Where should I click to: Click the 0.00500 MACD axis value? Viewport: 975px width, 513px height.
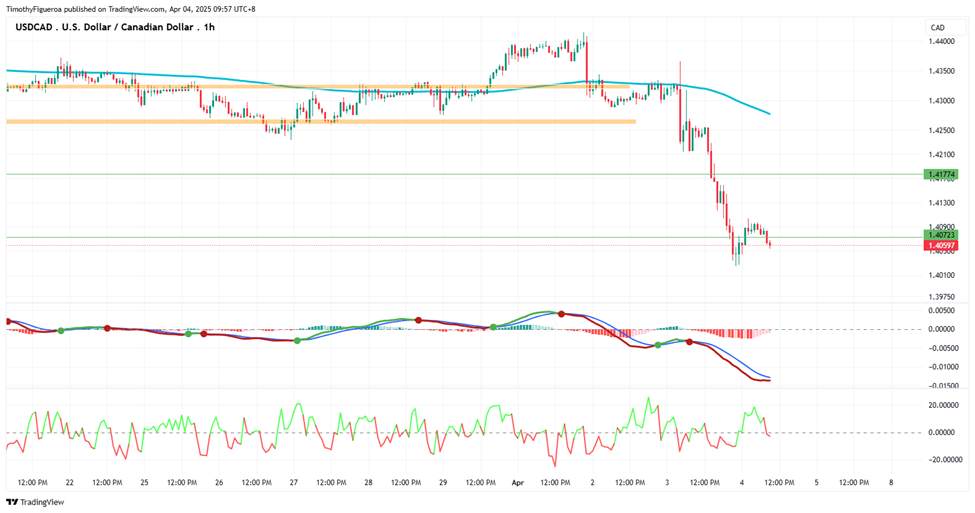[941, 310]
